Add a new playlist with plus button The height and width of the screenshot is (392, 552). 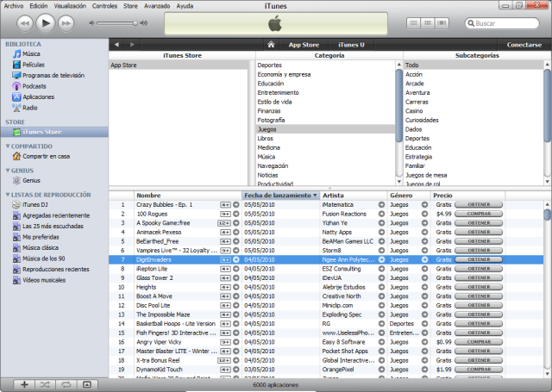24,384
